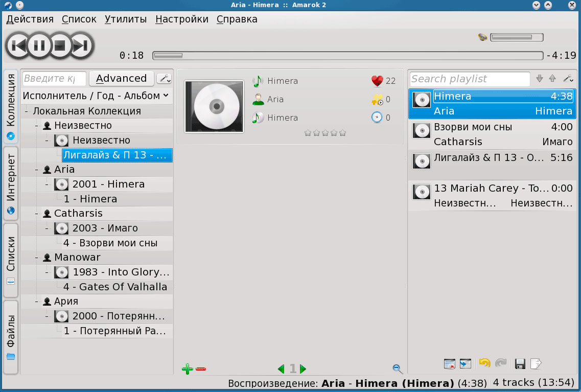The height and width of the screenshot is (392, 581).
Task: Select track 1 - Потерянный Ра...
Action: pyautogui.click(x=115, y=331)
